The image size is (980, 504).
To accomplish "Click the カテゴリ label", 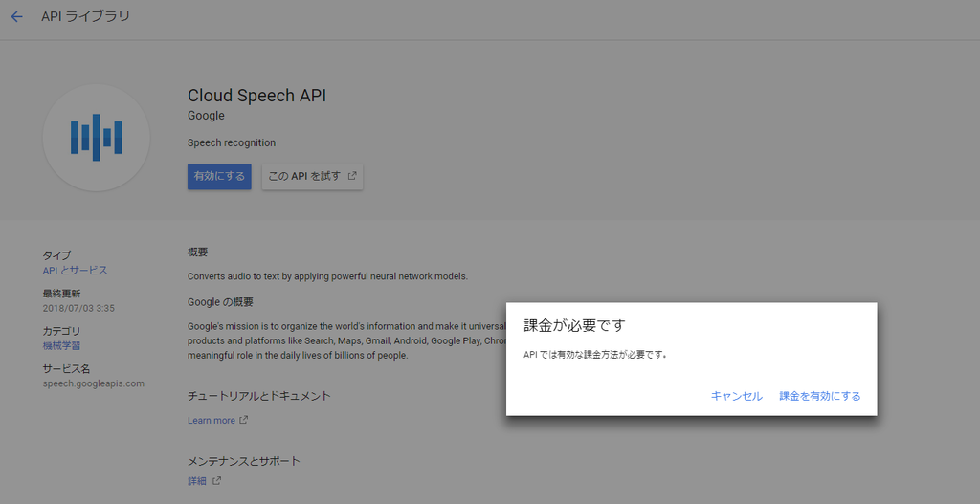I will (61, 331).
